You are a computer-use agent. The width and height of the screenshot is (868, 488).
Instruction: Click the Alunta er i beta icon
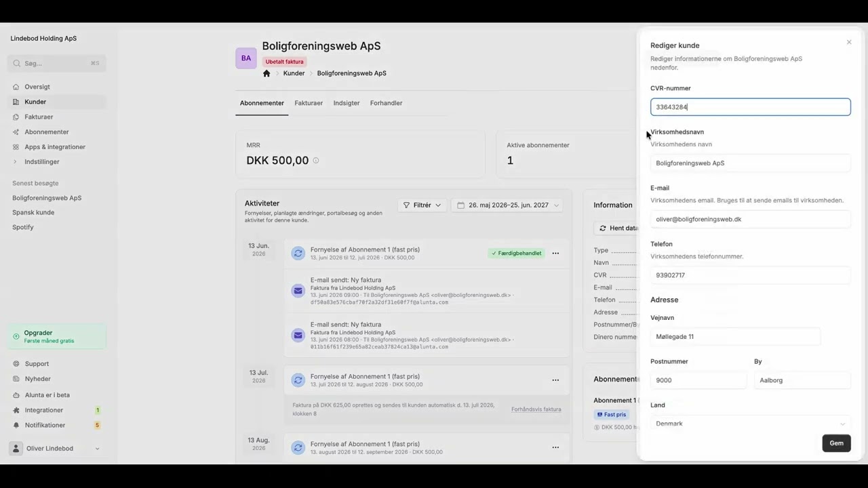coord(16,394)
